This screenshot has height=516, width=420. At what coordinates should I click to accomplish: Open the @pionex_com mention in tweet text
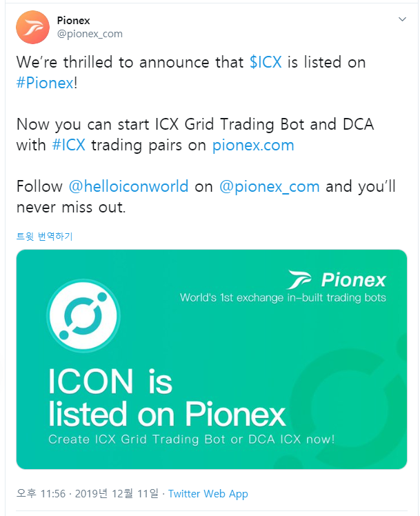click(270, 186)
